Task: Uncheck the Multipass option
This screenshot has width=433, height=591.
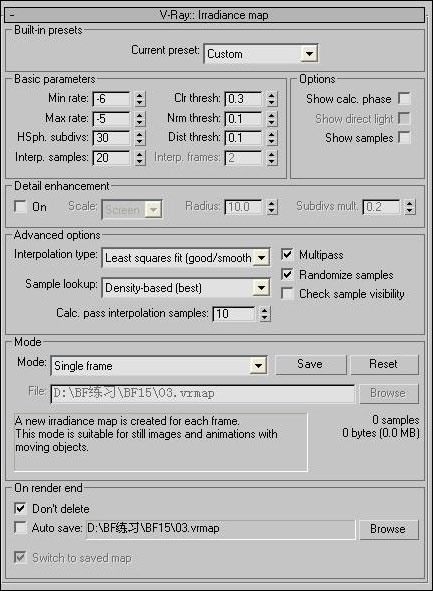Action: pos(287,255)
